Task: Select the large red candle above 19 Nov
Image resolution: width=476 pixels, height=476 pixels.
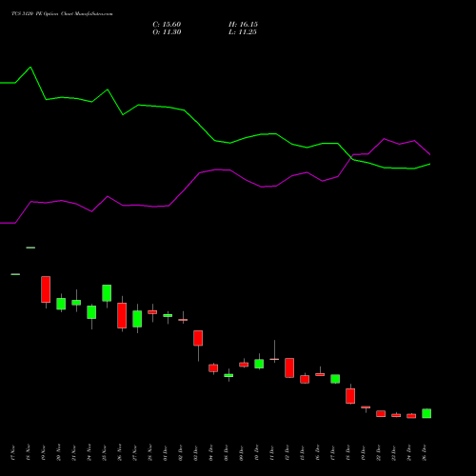Action: point(46,289)
